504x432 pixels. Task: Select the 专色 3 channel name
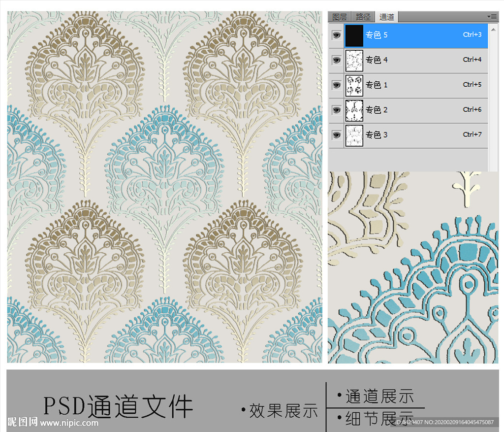[x=377, y=135]
